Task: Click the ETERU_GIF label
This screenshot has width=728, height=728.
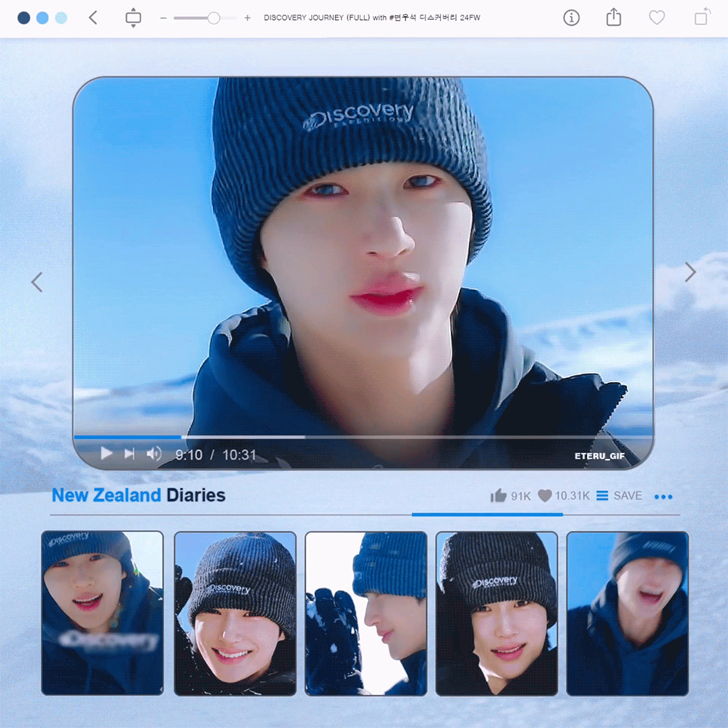Action: tap(599, 456)
